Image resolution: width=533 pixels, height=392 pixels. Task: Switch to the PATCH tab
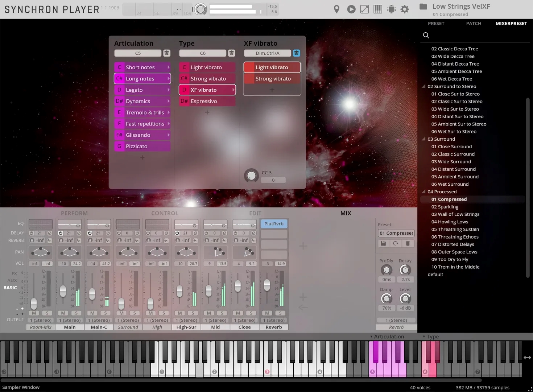[x=473, y=23]
